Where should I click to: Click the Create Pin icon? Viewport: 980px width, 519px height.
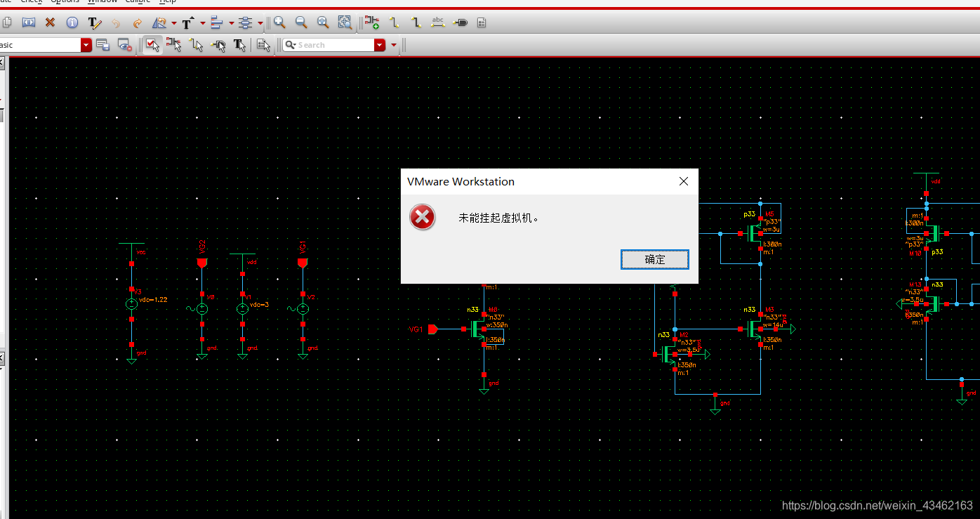point(461,22)
